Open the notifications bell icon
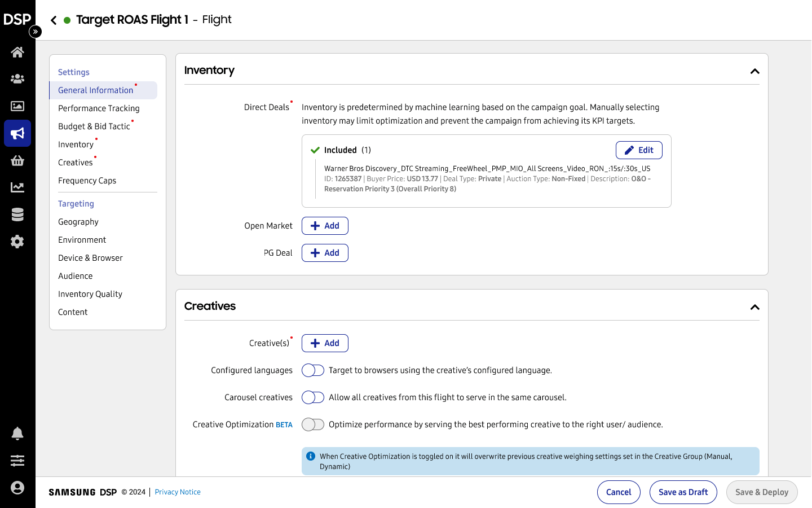The width and height of the screenshot is (812, 508). 17,433
